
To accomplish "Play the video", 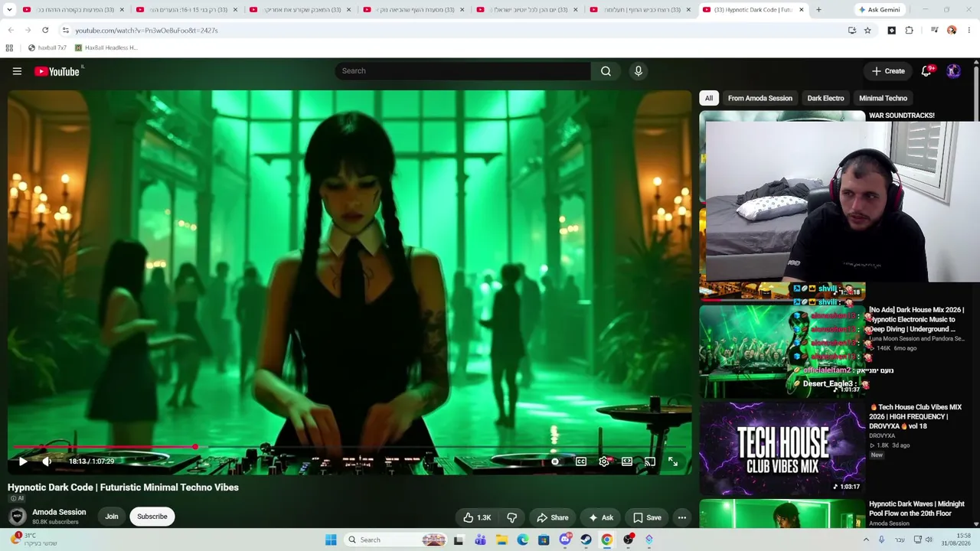I will (x=23, y=461).
